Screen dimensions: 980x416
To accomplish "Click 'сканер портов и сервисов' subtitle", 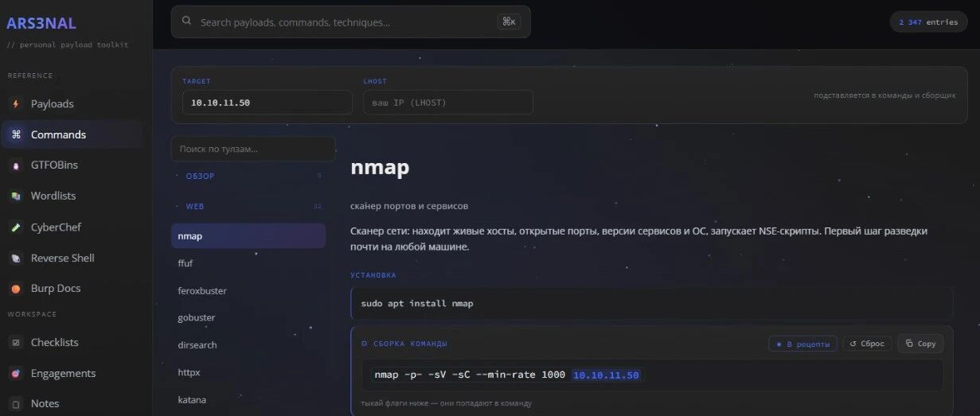I will (409, 206).
